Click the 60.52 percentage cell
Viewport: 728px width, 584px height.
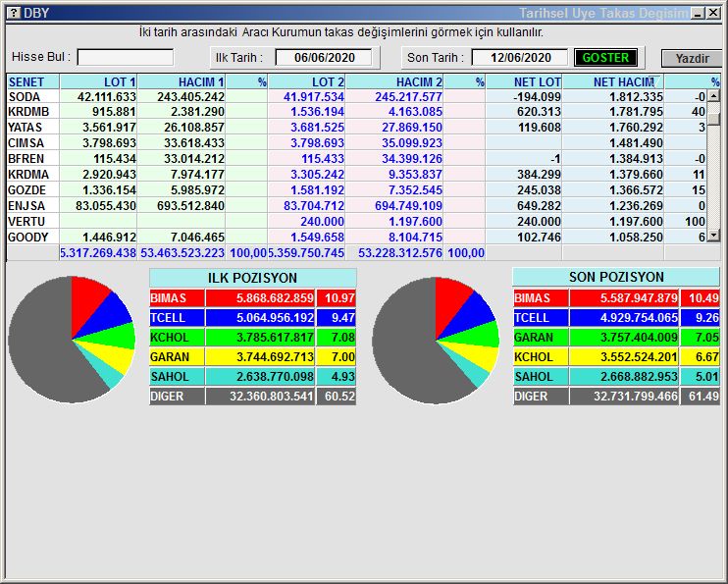[x=337, y=397]
